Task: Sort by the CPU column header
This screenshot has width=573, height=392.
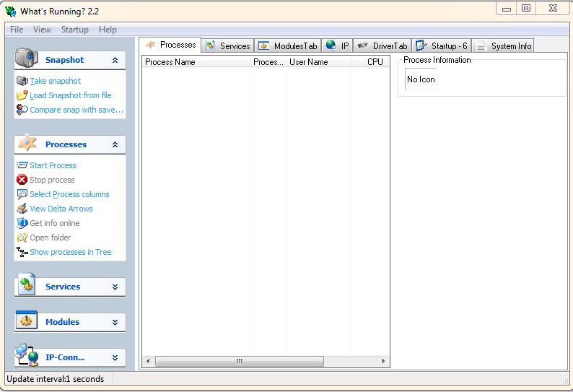Action: click(375, 62)
